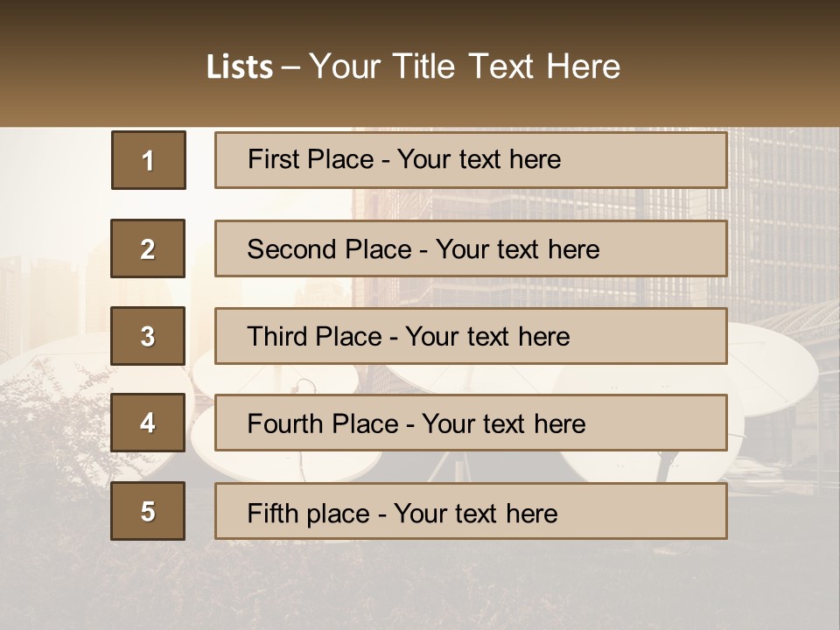Click the Third Place text bar
The height and width of the screenshot is (630, 840).
point(471,336)
